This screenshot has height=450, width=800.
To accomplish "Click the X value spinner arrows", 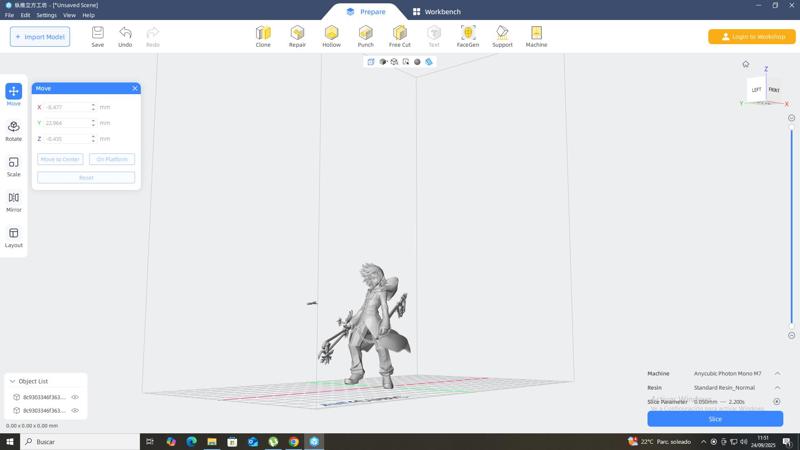I will (93, 107).
